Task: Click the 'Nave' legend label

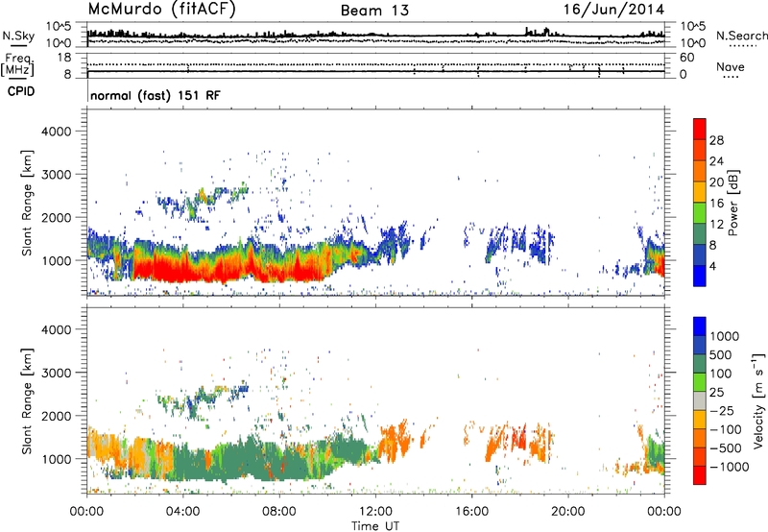Action: (x=731, y=67)
